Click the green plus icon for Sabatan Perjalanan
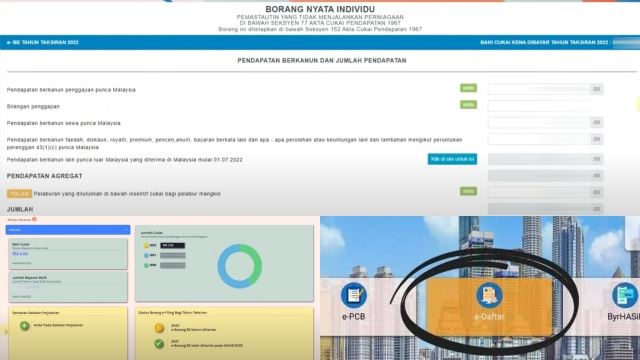 click(24, 326)
